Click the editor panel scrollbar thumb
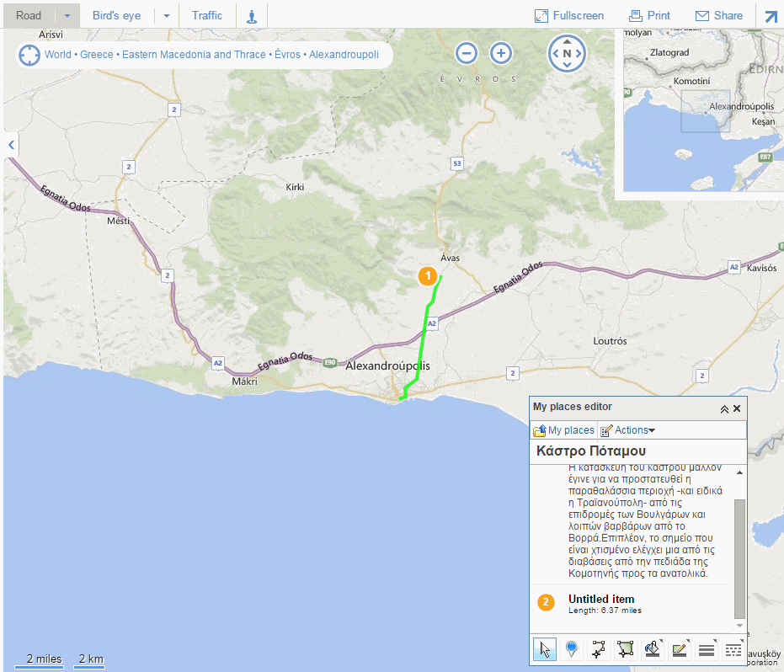 [739, 558]
